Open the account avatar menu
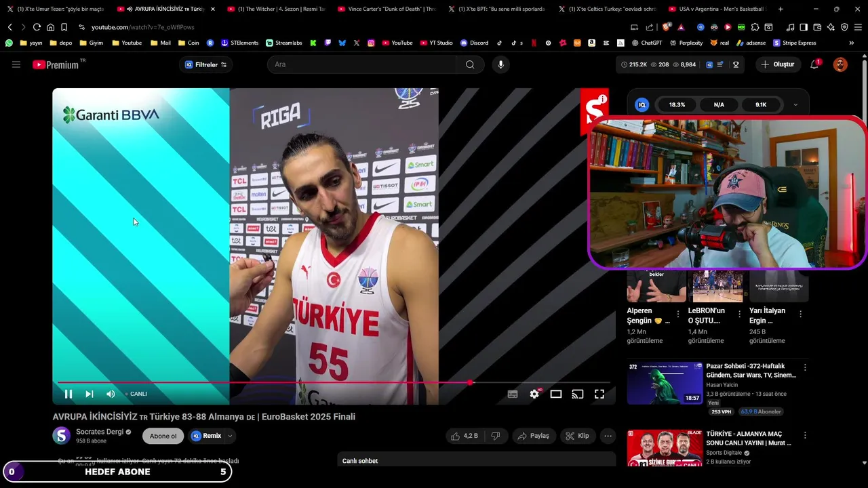Screen dimensions: 868x488 [x=840, y=64]
